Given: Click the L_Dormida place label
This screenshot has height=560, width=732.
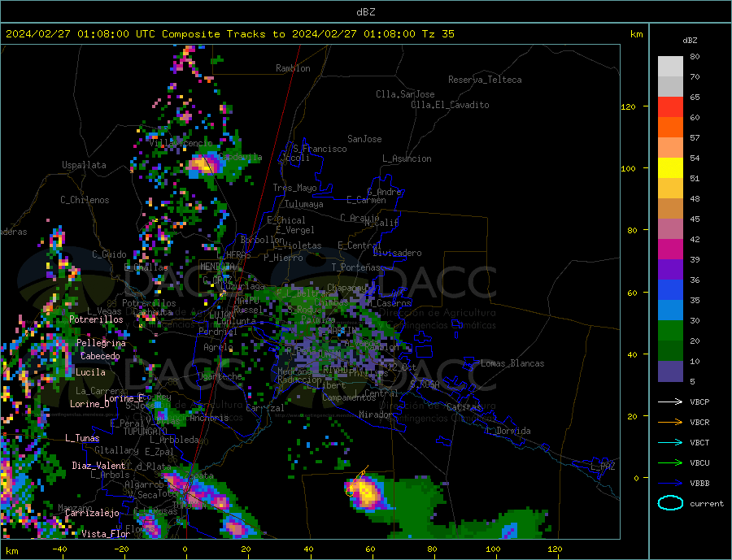Looking at the screenshot, I should [508, 432].
